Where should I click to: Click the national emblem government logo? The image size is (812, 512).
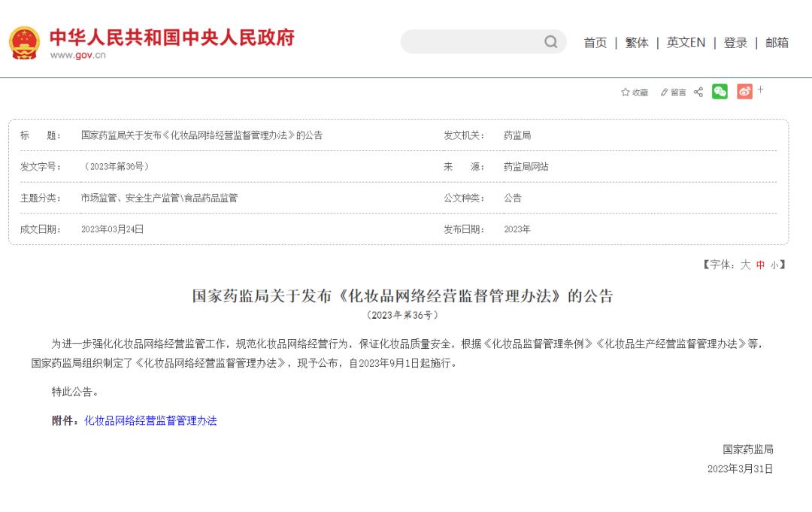tap(26, 42)
